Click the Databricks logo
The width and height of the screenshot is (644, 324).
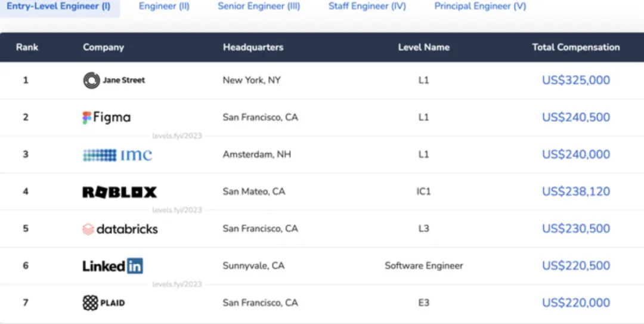point(120,229)
